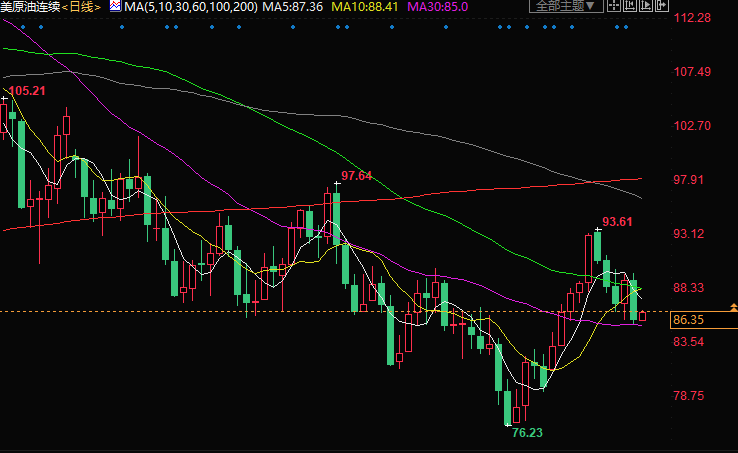Click the MA5:87.36 legend value
Image resolution: width=738 pixels, height=453 pixels.
[295, 7]
